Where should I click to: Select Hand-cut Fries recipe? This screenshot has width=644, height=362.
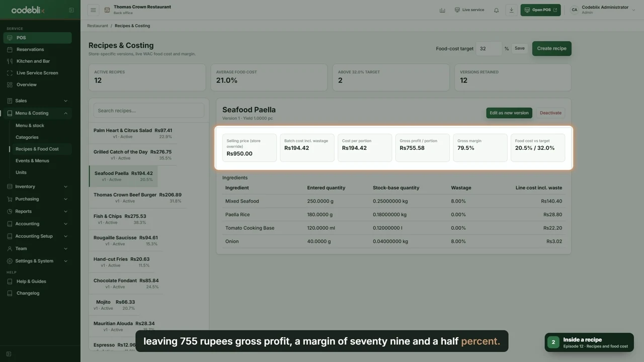click(122, 262)
